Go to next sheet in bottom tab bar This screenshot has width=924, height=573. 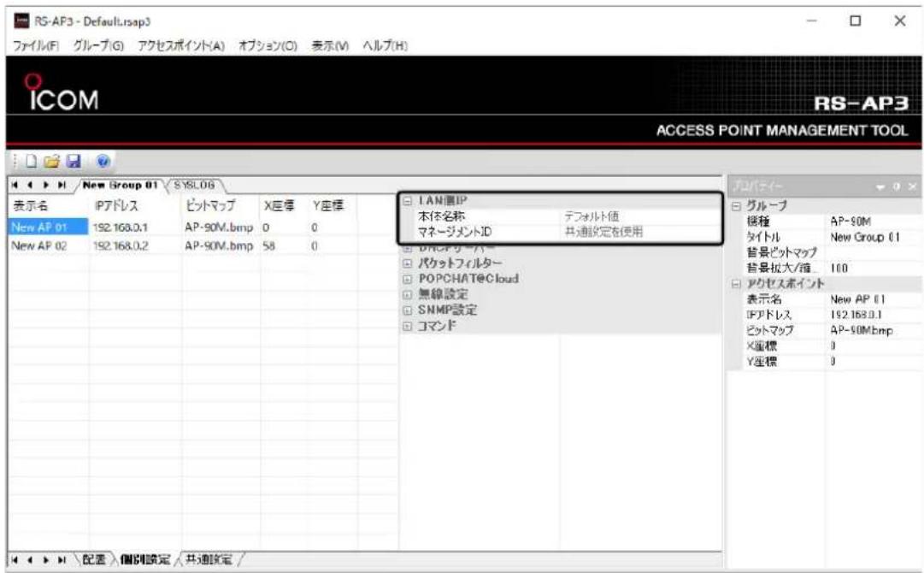click(x=46, y=560)
